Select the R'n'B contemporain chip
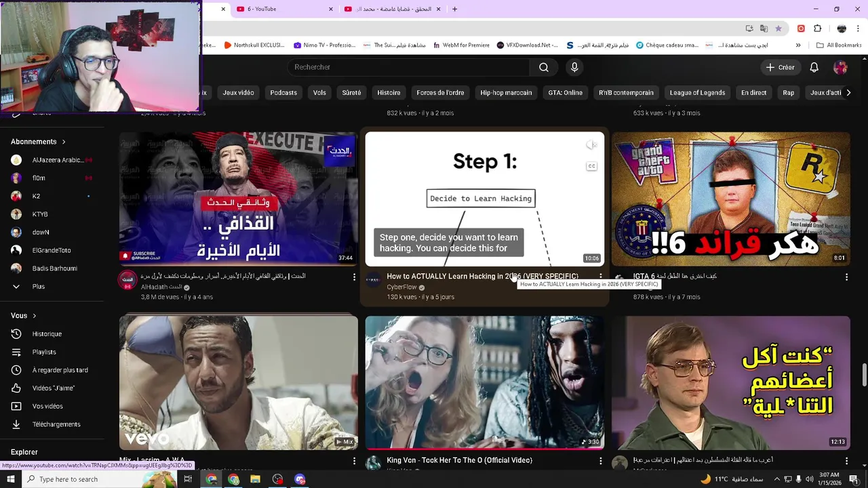Image resolution: width=868 pixels, height=488 pixels. click(626, 93)
